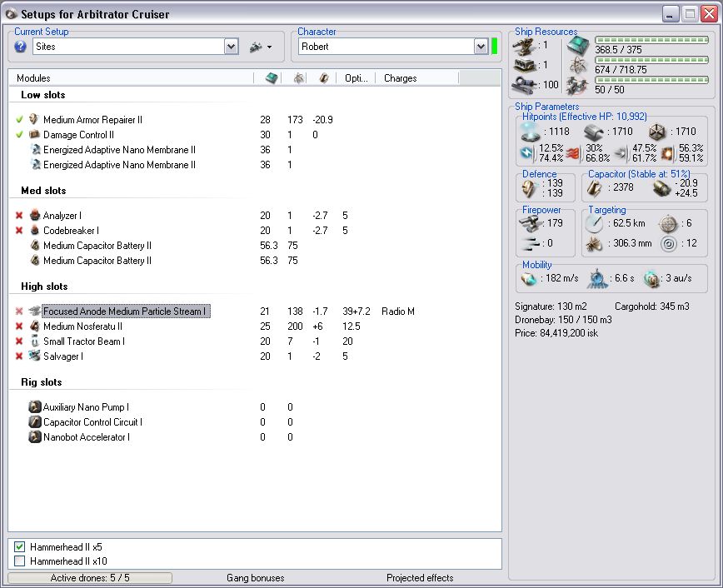Click the Low slots group heading
The image size is (723, 588).
[42, 95]
